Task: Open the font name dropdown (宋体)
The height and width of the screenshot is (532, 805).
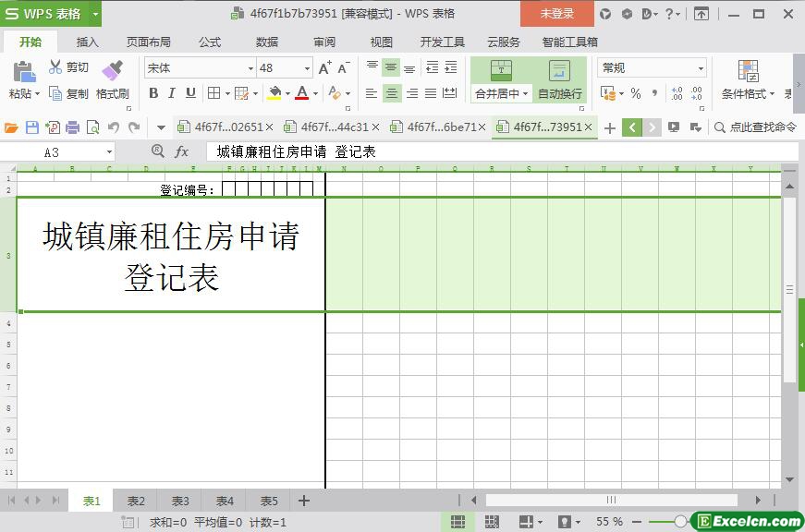Action: coord(250,68)
